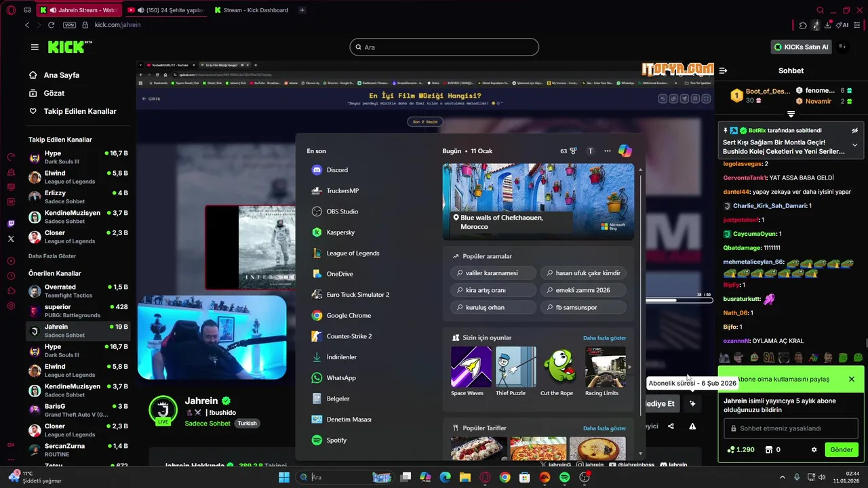Expand the leaderboard arrow under Boot_of_Des
The height and width of the screenshot is (488, 868).
pos(791,114)
